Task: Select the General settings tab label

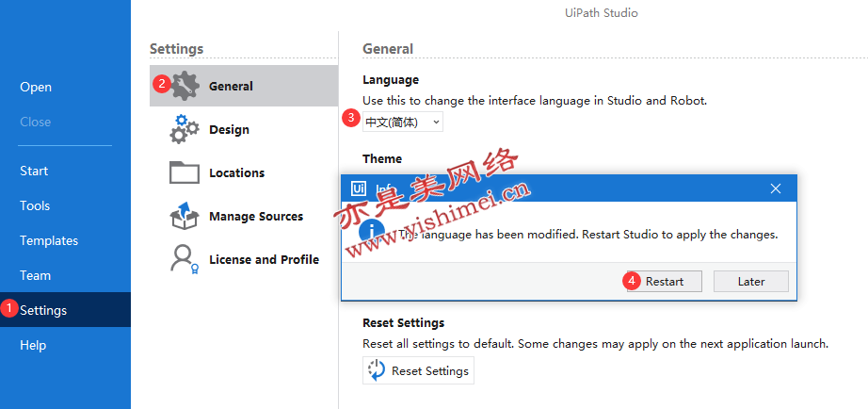Action: tap(231, 86)
